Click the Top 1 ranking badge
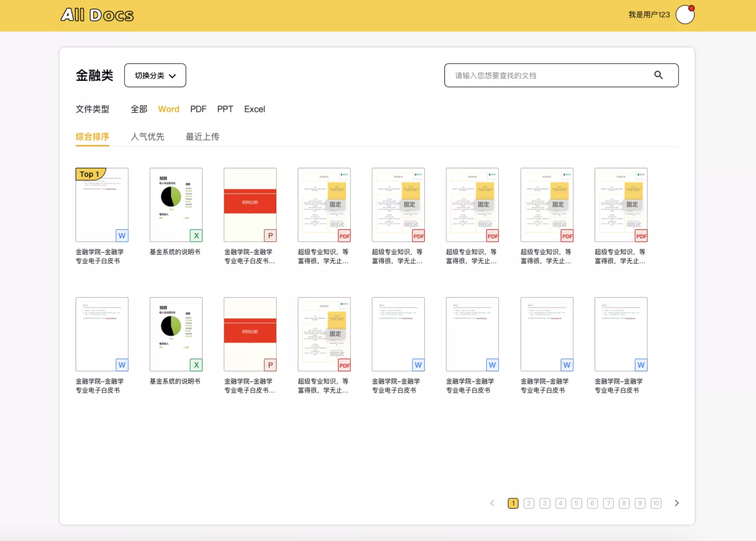This screenshot has width=756, height=541. pyautogui.click(x=91, y=174)
